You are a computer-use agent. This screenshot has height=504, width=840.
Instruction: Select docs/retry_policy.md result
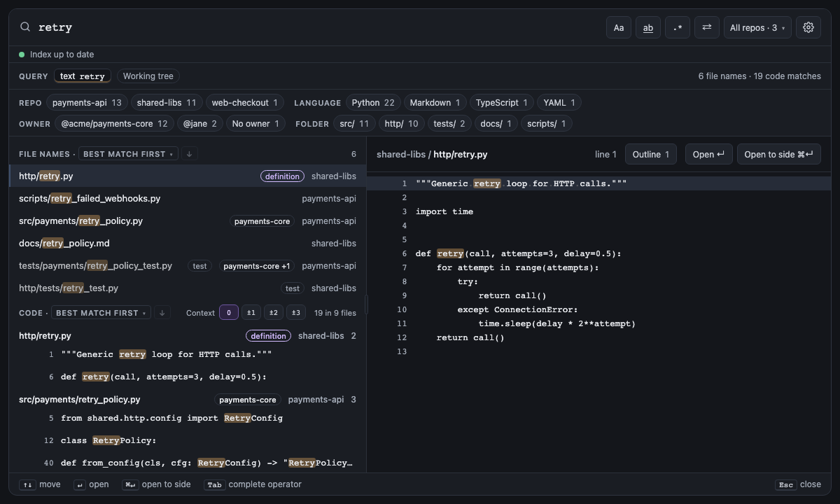[x=188, y=244]
